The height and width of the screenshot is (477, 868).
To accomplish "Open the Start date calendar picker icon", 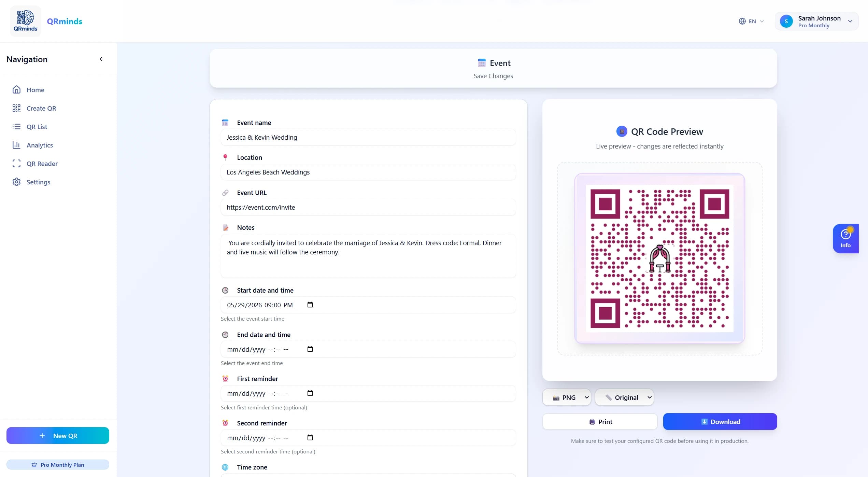I will click(x=310, y=305).
